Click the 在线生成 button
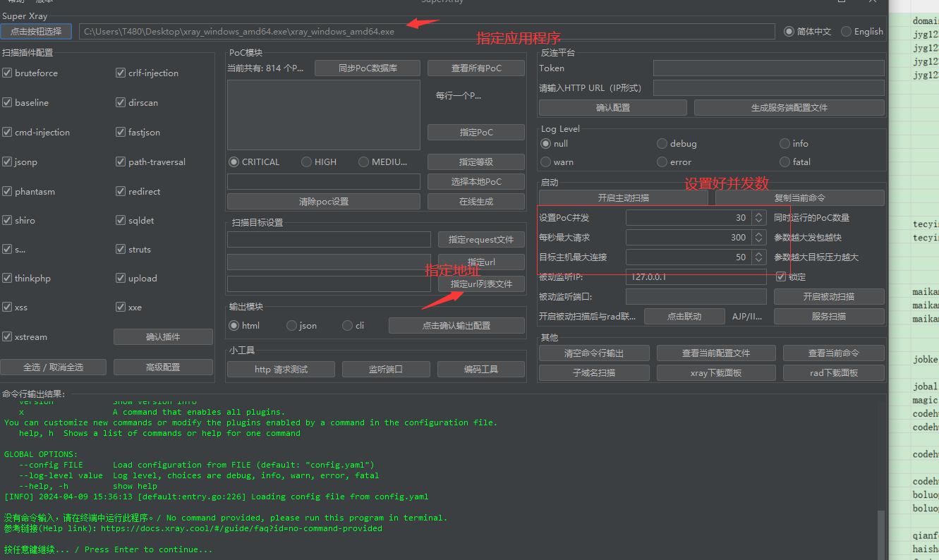The image size is (939, 560). [476, 201]
